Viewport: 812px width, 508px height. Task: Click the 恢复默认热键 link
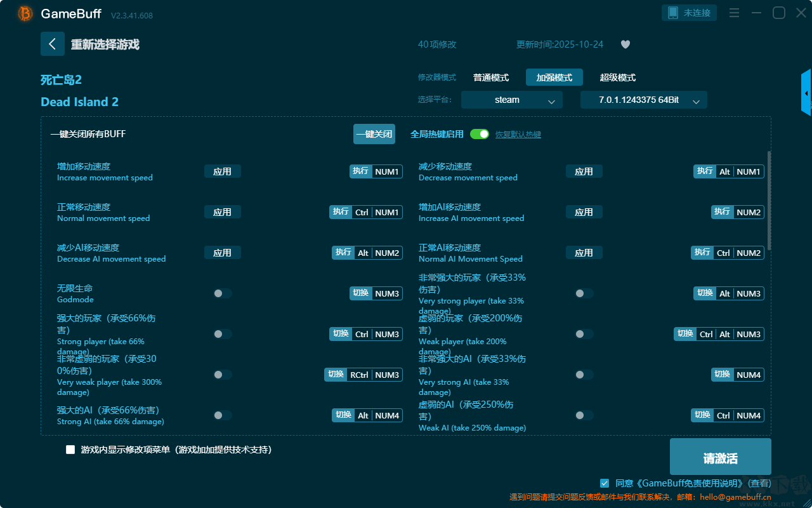coord(518,135)
